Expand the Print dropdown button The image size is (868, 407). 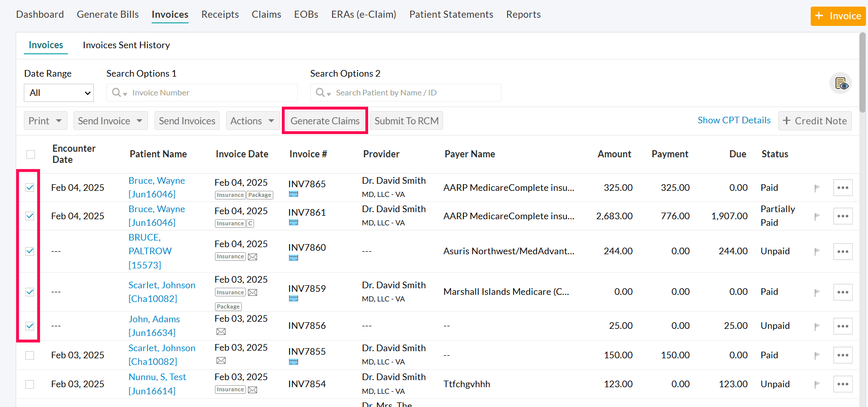point(45,121)
